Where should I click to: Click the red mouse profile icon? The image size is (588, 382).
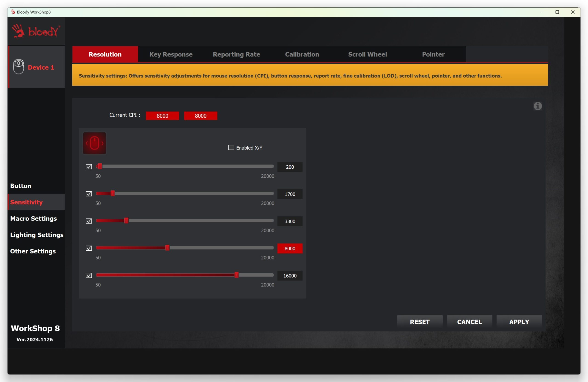94,143
